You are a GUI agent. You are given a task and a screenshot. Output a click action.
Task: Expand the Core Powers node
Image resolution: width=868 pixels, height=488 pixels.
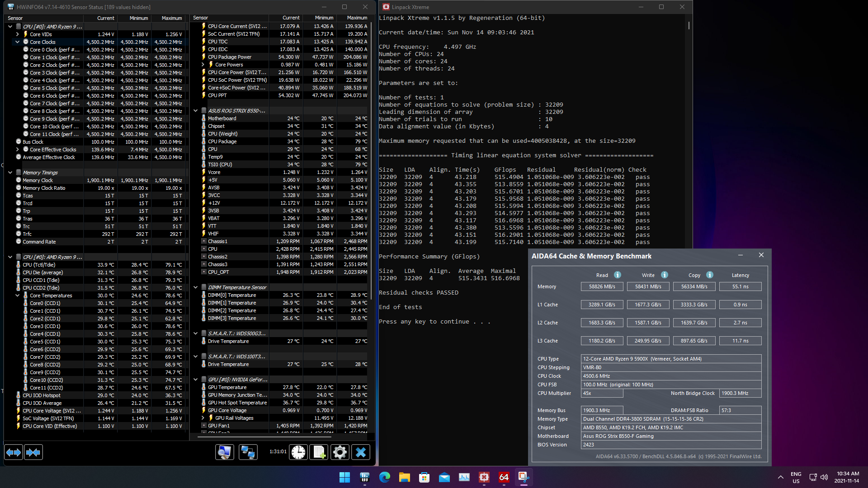203,65
